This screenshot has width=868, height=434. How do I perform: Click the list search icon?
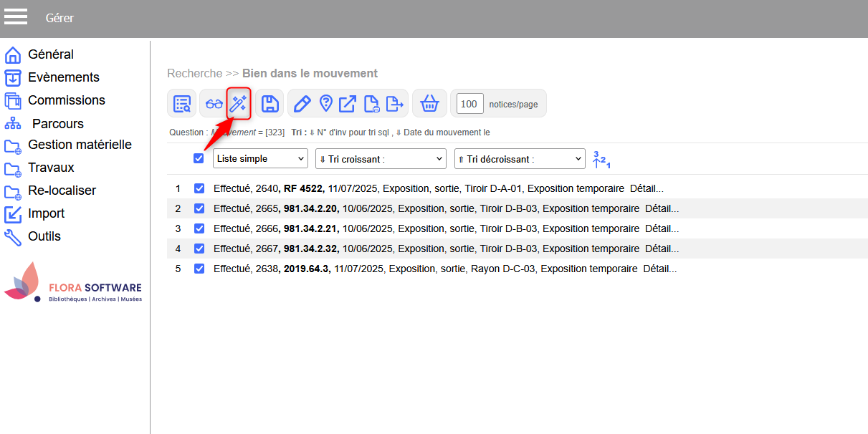pos(182,104)
